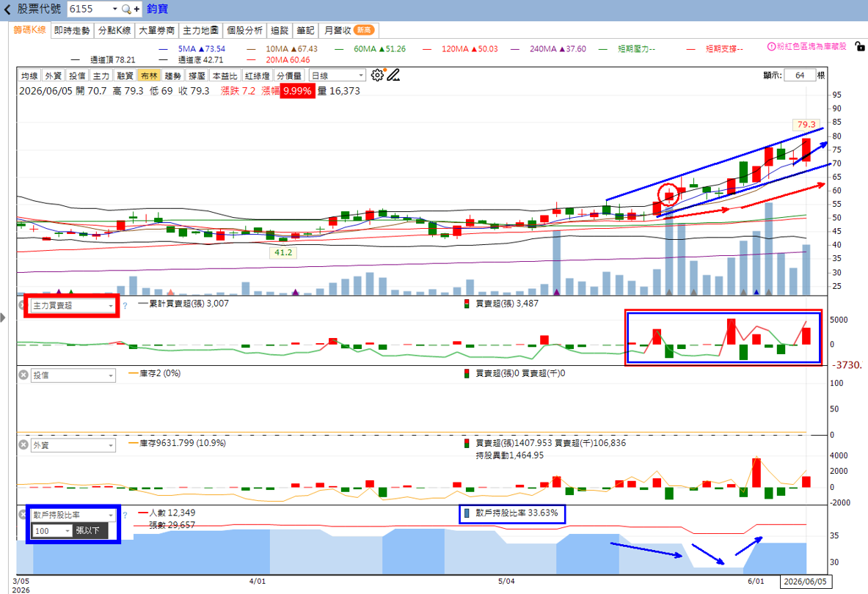
Task: Toggle the 主力 overlay button
Action: (101, 76)
